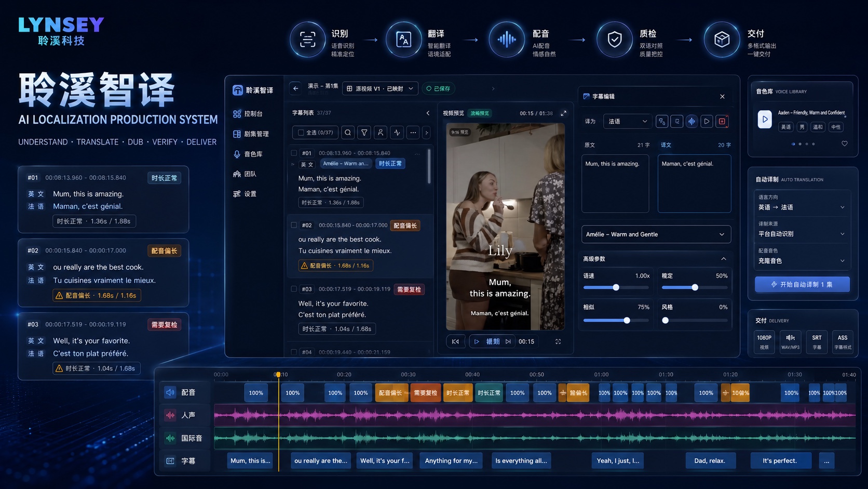Click the 配音 track speaker icon
The width and height of the screenshot is (868, 489).
click(x=170, y=392)
